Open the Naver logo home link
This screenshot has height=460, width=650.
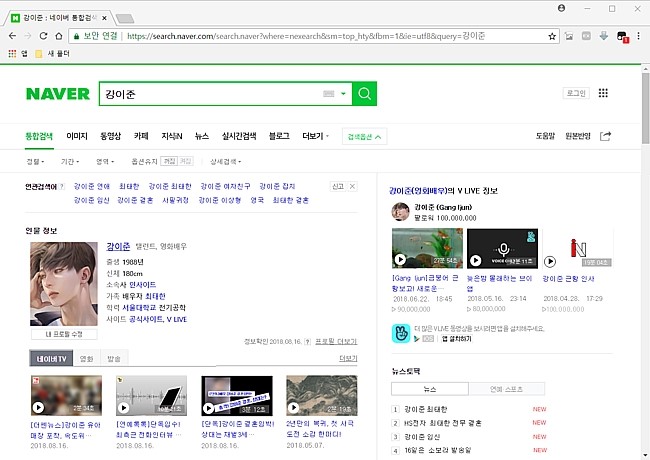[x=58, y=94]
